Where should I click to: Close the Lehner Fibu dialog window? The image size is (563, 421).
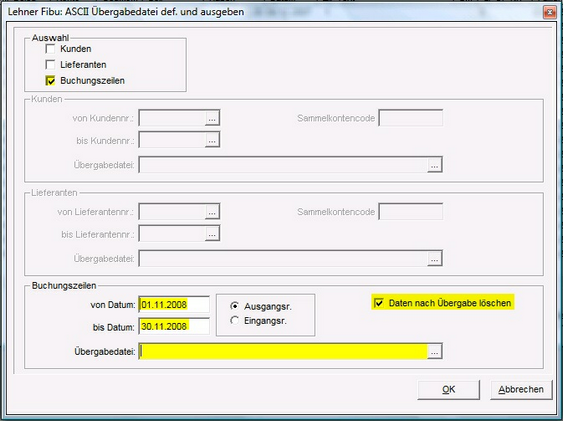pyautogui.click(x=550, y=12)
